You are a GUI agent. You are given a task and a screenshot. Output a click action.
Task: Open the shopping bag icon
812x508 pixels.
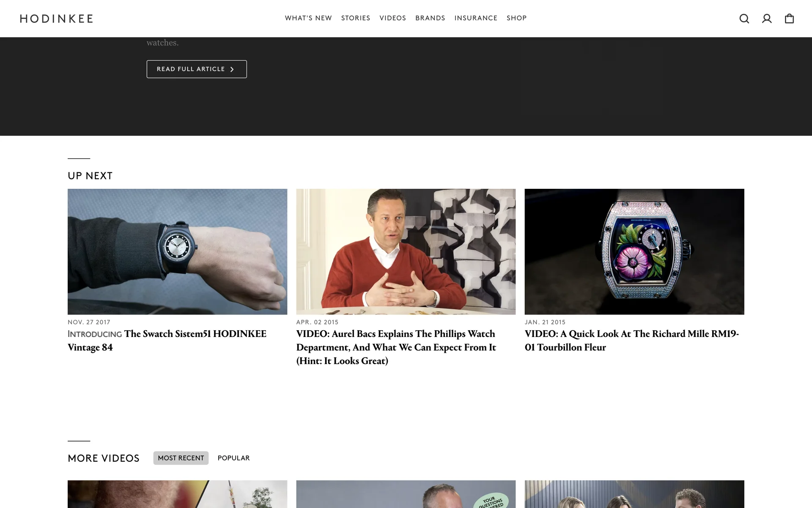click(x=789, y=19)
